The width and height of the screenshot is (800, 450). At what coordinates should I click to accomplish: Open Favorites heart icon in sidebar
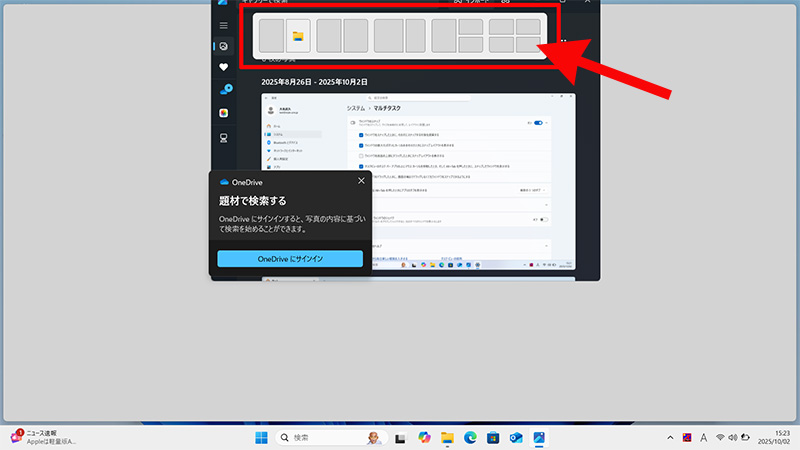(224, 68)
